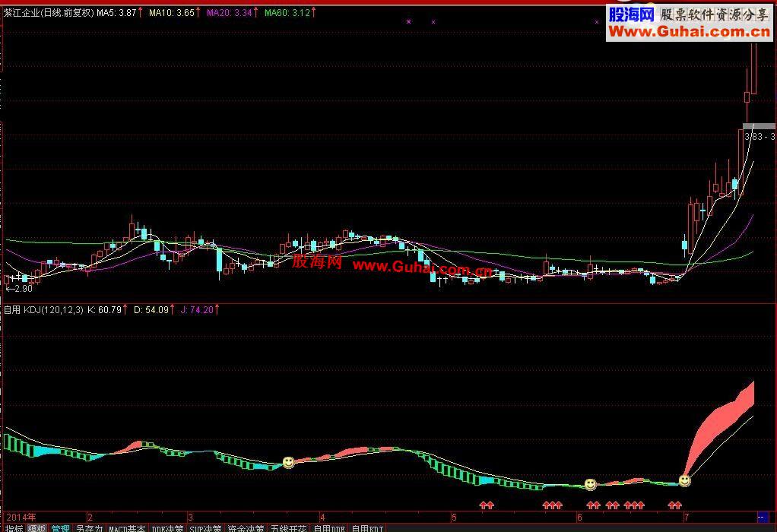This screenshot has width=777, height=532.
Task: Select the 2014年 timeline label
Action: [21, 517]
